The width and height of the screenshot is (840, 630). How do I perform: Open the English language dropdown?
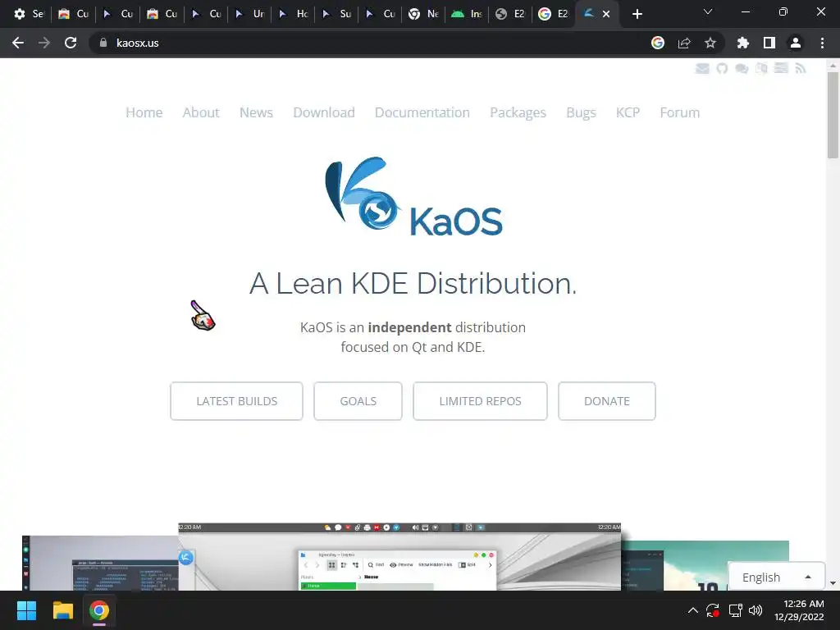[x=776, y=577]
